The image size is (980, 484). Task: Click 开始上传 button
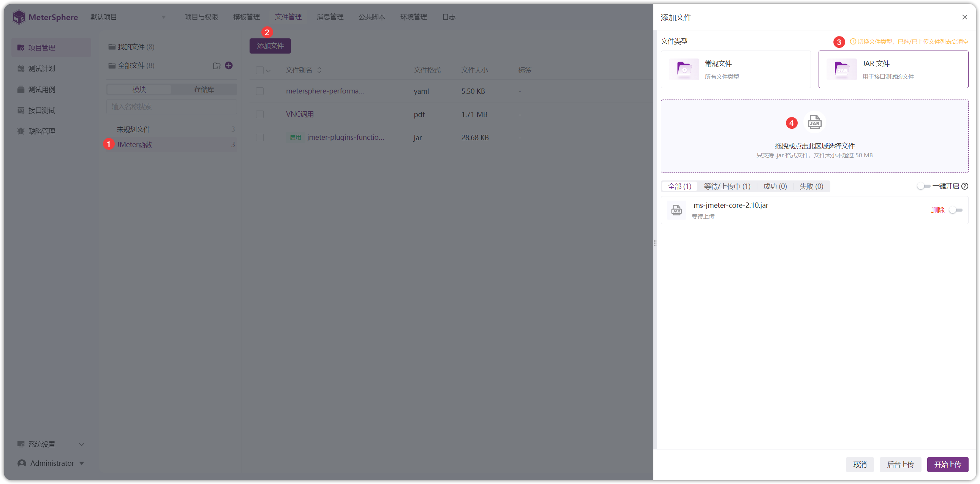(947, 464)
